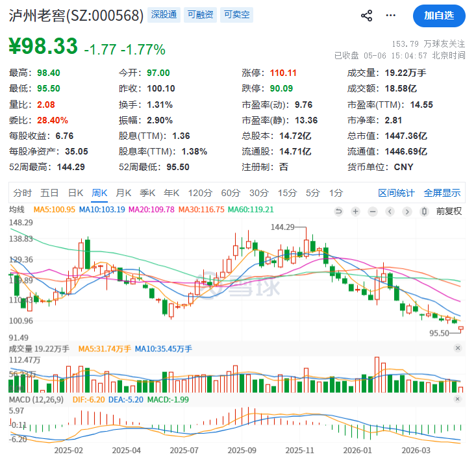476x461 pixels.
Task: Zoom out chart with minus icon
Action: [373, 211]
